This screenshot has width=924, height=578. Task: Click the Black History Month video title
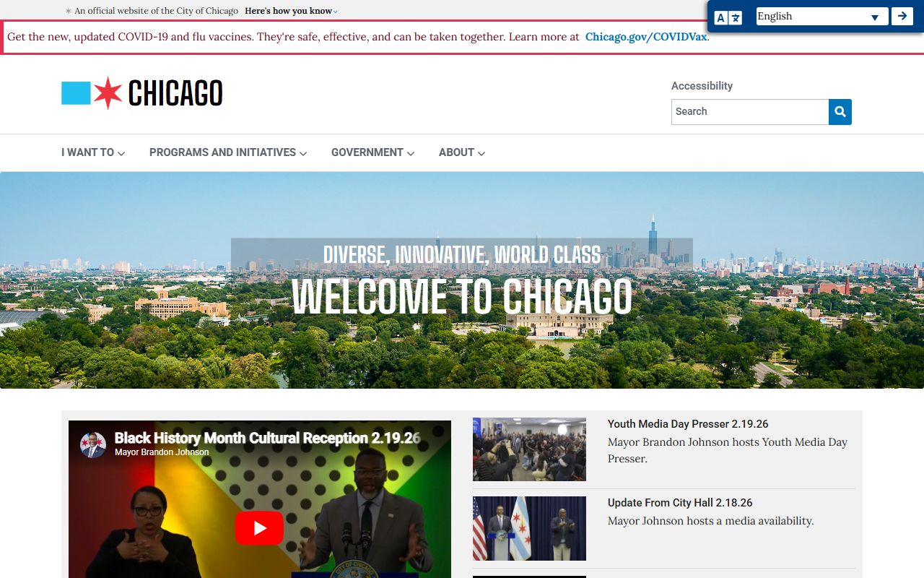pos(267,438)
